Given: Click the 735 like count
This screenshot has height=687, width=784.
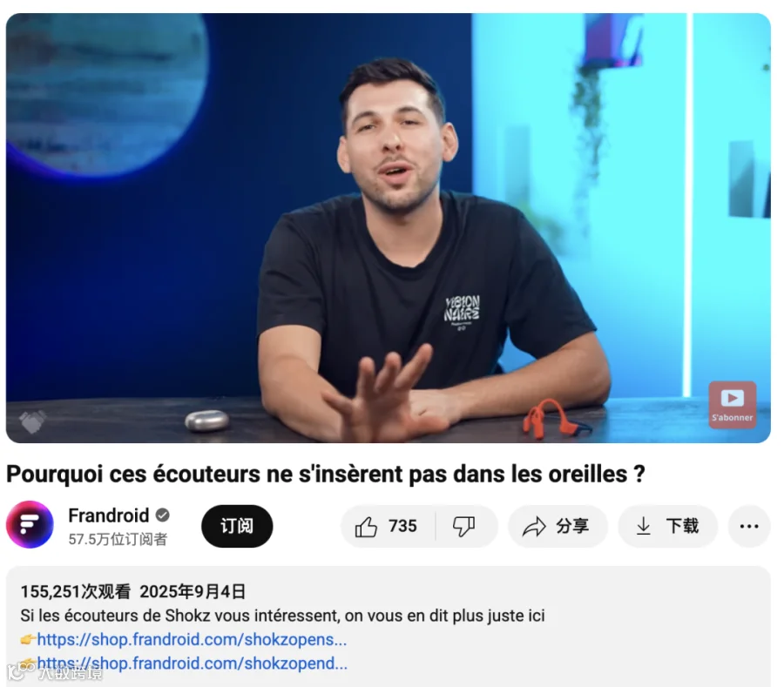Looking at the screenshot, I should coord(402,526).
